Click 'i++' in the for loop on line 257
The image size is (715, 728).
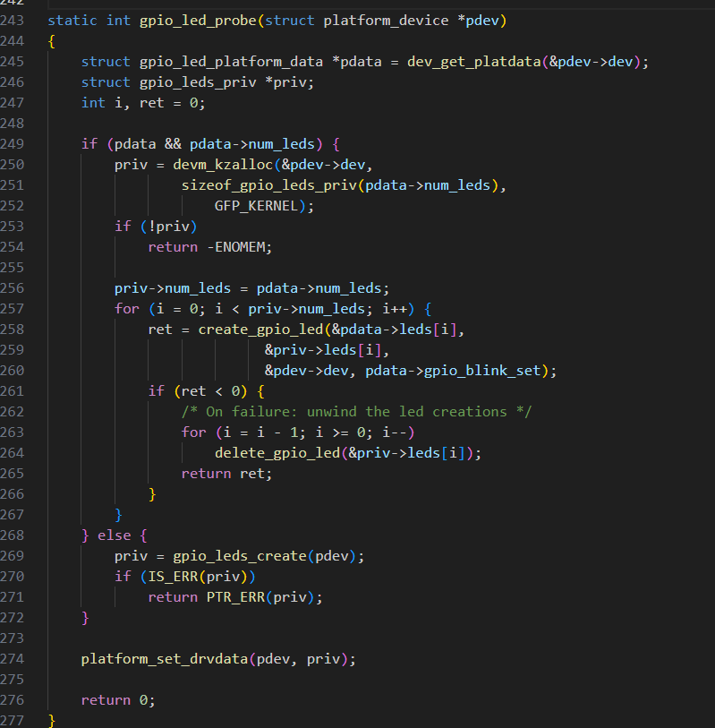[x=395, y=309]
